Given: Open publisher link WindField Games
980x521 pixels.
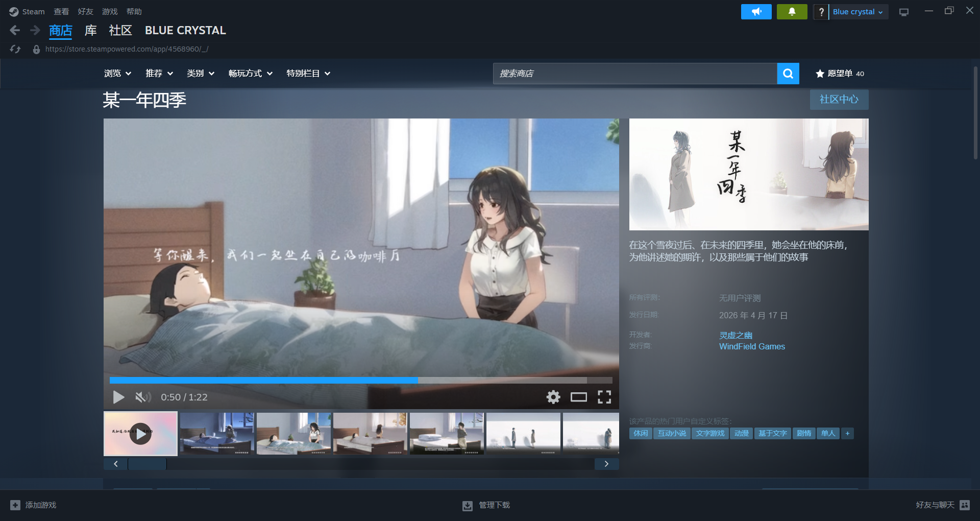Looking at the screenshot, I should pyautogui.click(x=752, y=346).
